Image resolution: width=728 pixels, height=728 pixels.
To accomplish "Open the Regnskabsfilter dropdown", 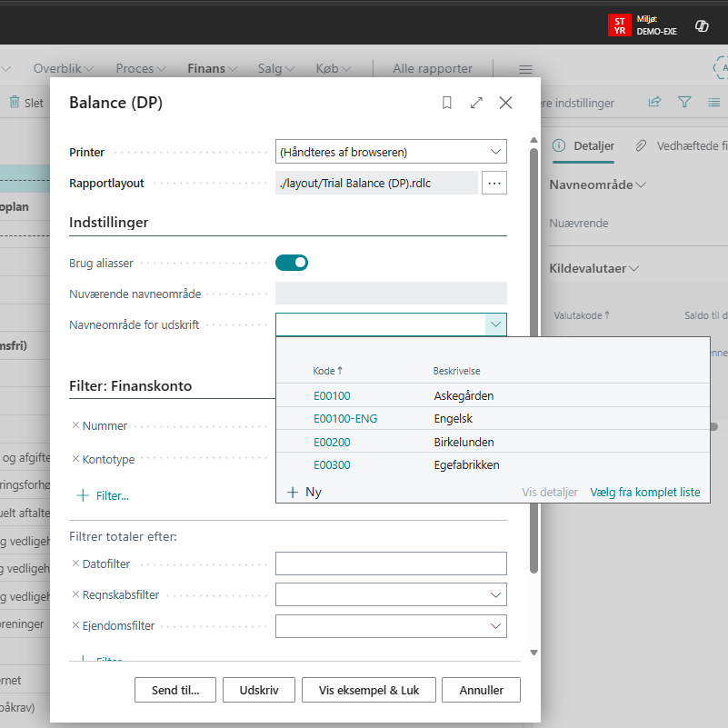I will click(x=496, y=594).
